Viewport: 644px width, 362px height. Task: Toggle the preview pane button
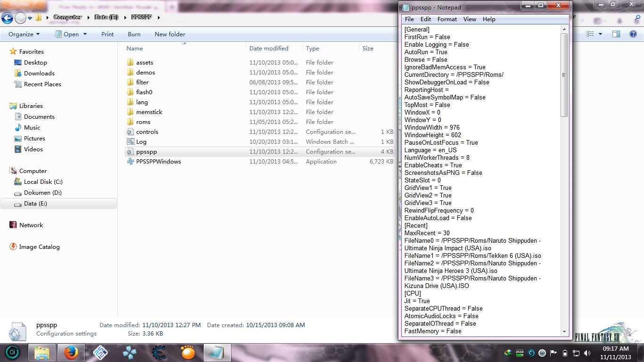tap(616, 34)
